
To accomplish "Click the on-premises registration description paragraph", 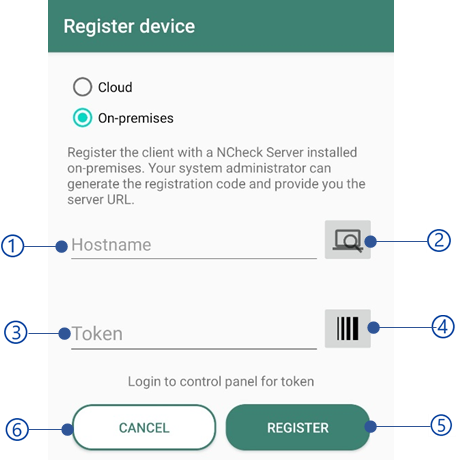I will pos(216,176).
